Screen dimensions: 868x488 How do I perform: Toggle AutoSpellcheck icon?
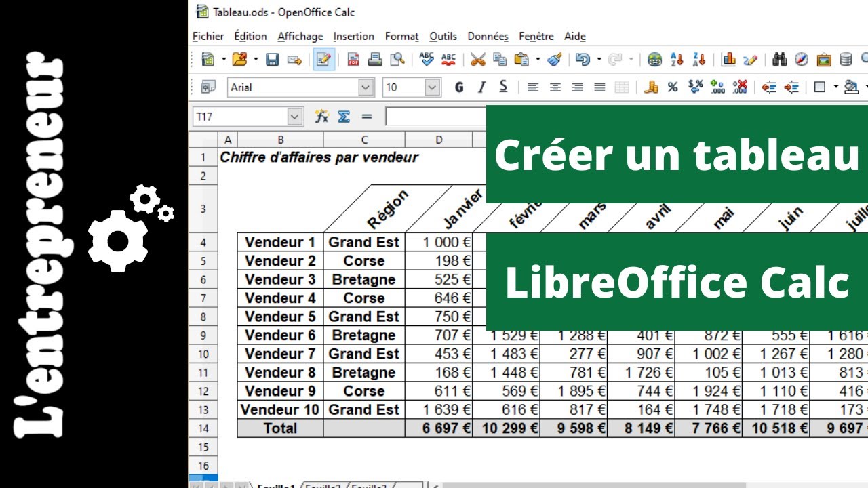(x=448, y=60)
